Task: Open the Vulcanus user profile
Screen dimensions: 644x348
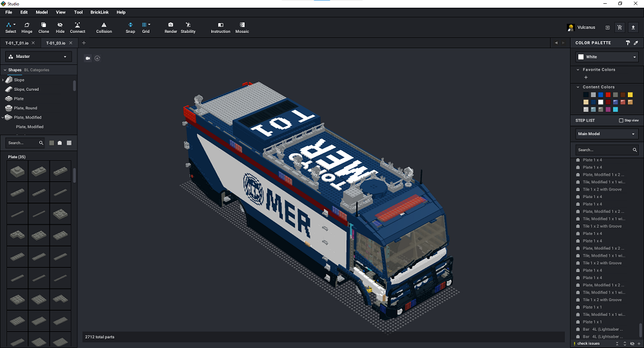Action: pyautogui.click(x=581, y=28)
